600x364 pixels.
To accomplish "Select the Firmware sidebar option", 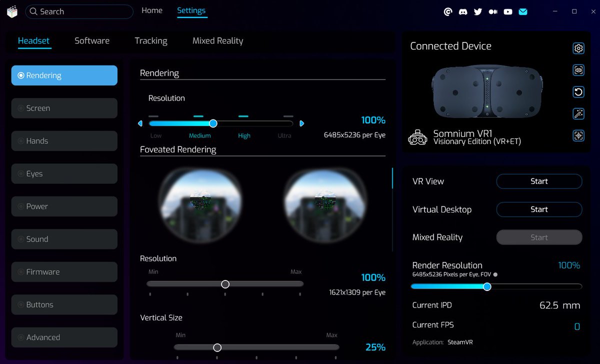I will (64, 272).
